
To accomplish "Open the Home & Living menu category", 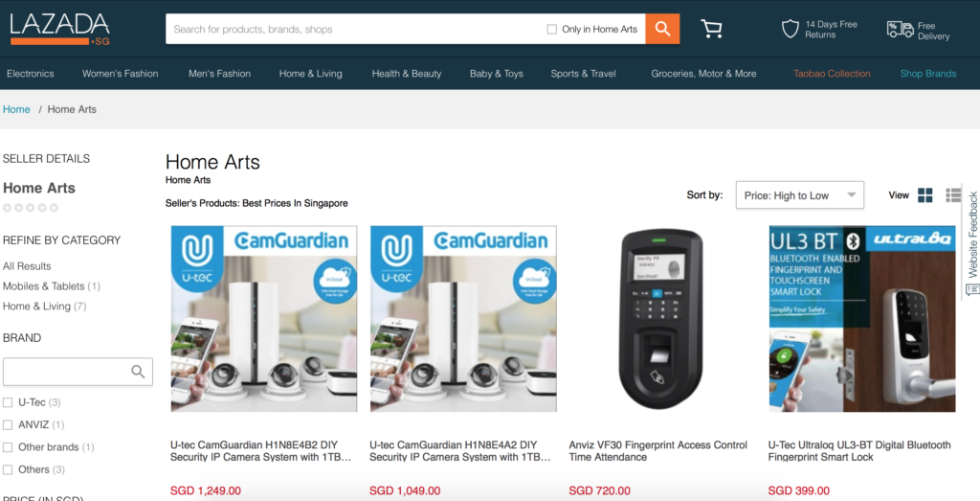I will (311, 73).
